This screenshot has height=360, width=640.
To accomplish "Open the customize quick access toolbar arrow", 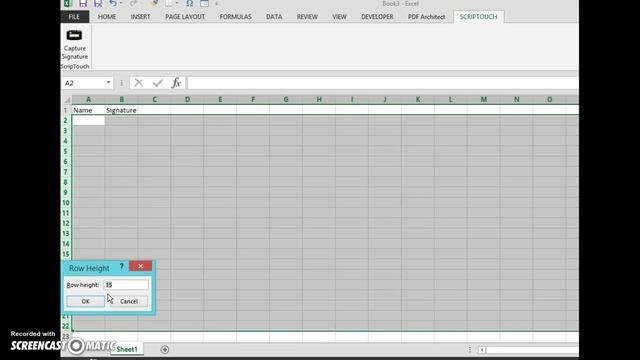I will click(216, 4).
